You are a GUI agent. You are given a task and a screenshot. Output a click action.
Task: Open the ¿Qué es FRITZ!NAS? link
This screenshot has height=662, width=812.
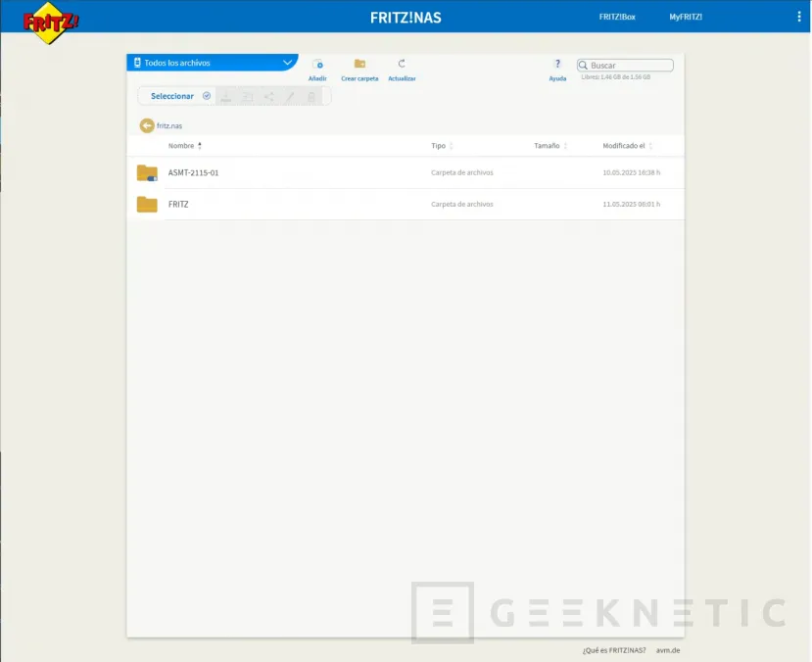[614, 650]
